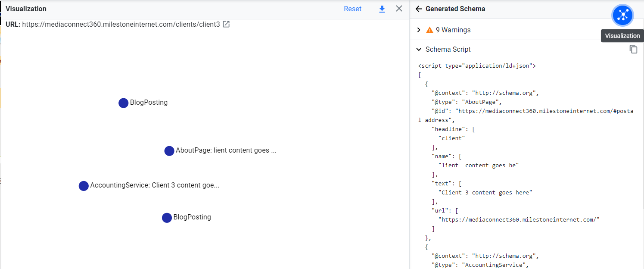
Task: Click the "text" key in script
Action: pyautogui.click(x=442, y=184)
